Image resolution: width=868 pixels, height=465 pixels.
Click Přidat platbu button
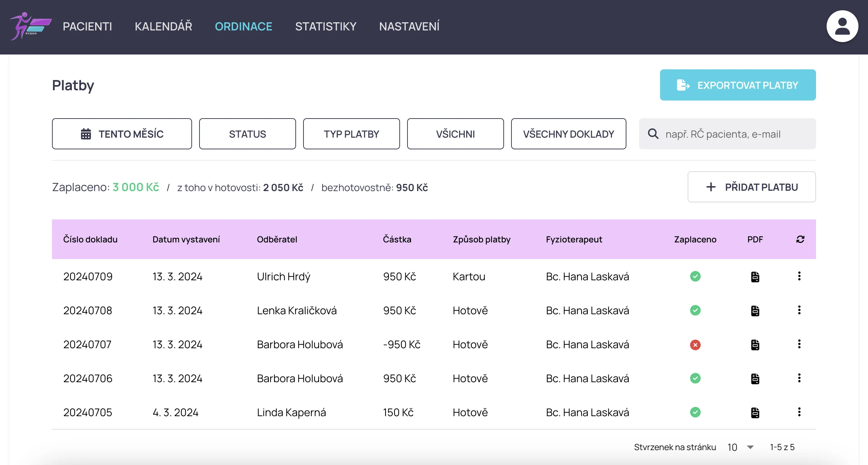[751, 187]
